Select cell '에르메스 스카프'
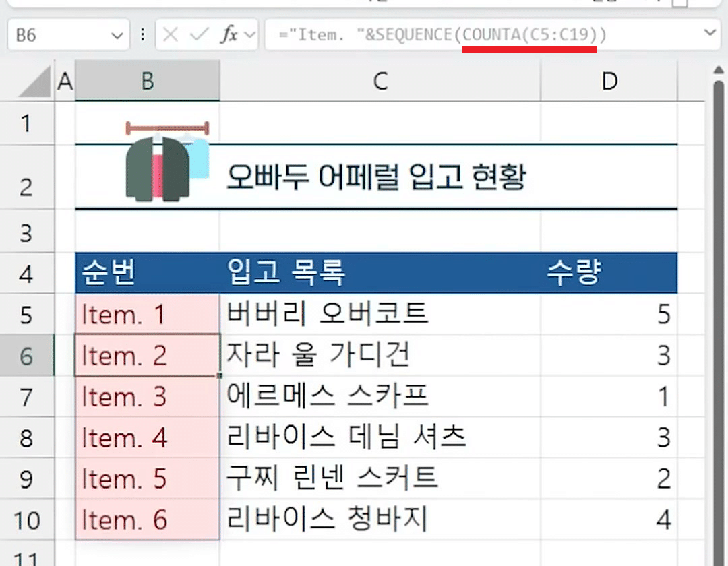Screen dimensions: 728x566 tap(380, 397)
